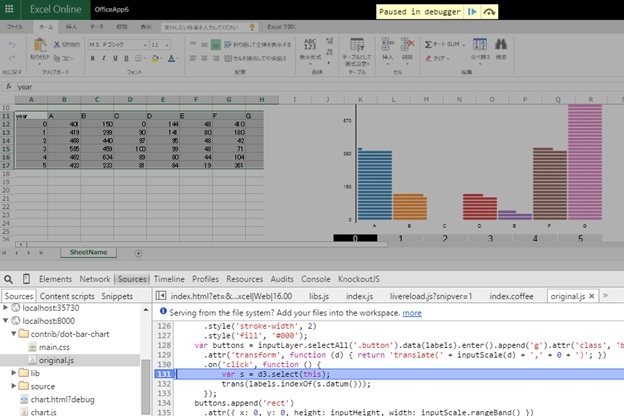
Task: Toggle device mode phone icon
Action: pyautogui.click(x=26, y=279)
